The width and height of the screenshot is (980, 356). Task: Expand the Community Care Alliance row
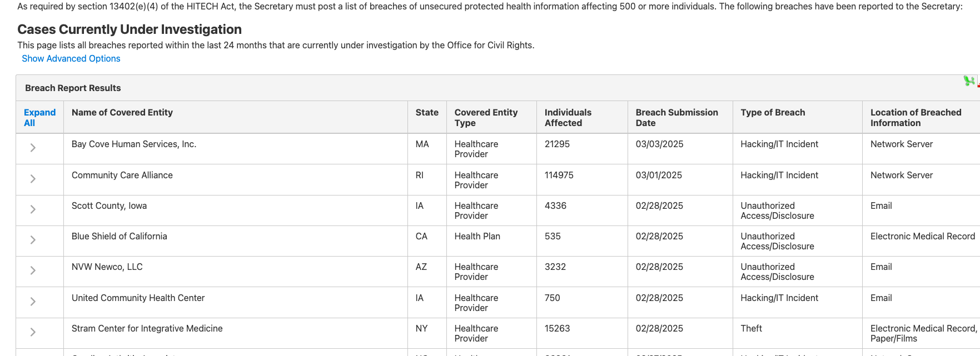point(33,179)
